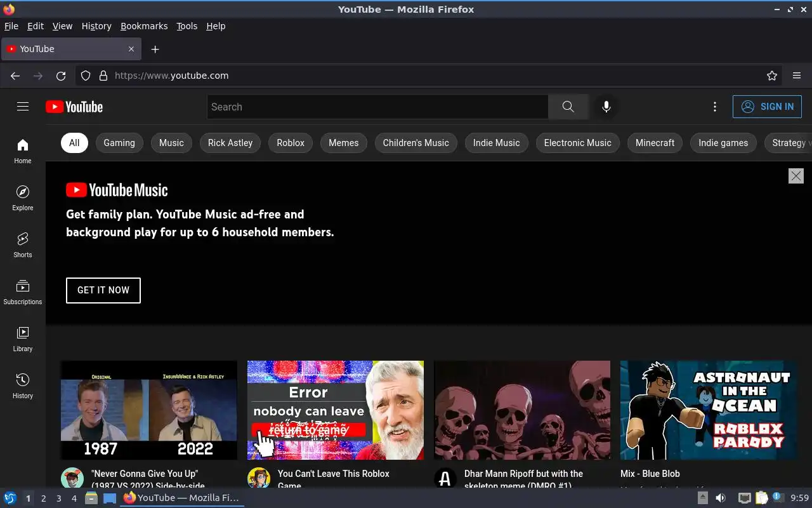Click the channel avatar under the Roblox video
This screenshot has height=508, width=812.
259,479
